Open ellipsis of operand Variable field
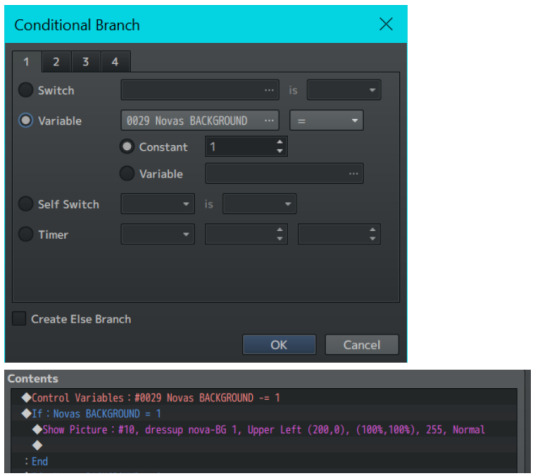540x476 pixels. coord(354,174)
